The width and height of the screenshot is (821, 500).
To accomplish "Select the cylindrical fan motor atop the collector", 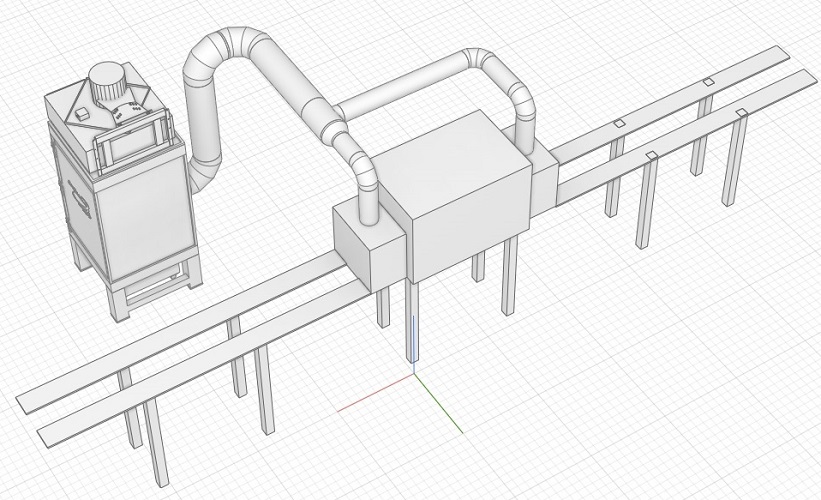I will (x=108, y=84).
